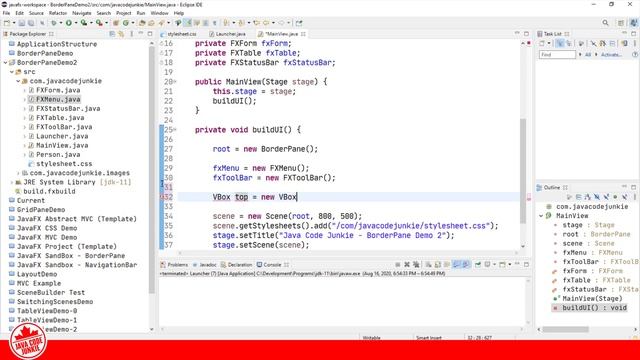Open New Task dropdown in Task List
The image size is (640, 360).
549,43
